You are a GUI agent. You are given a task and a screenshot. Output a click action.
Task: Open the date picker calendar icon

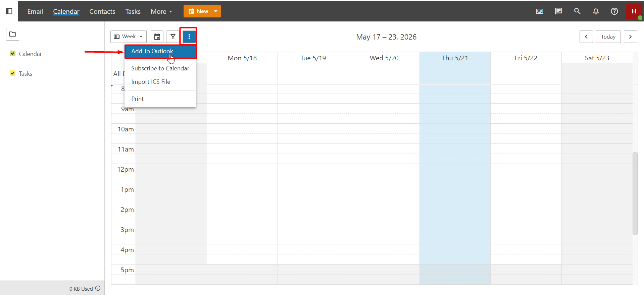point(157,37)
